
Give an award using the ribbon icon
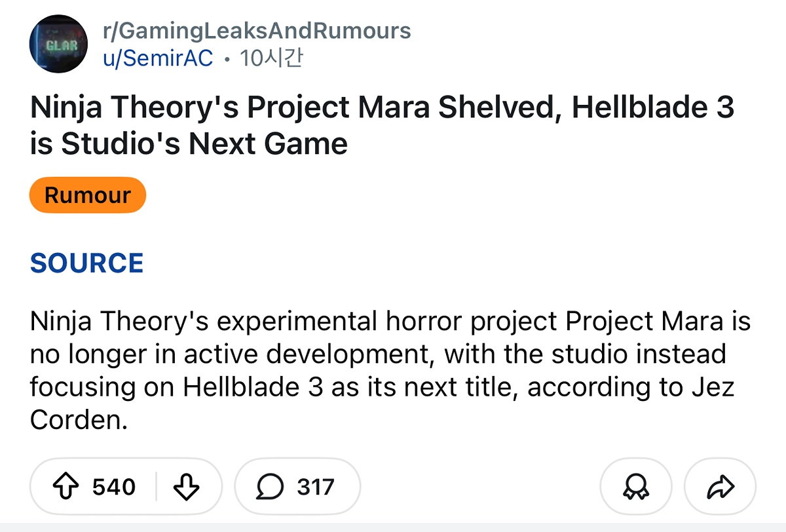click(635, 487)
